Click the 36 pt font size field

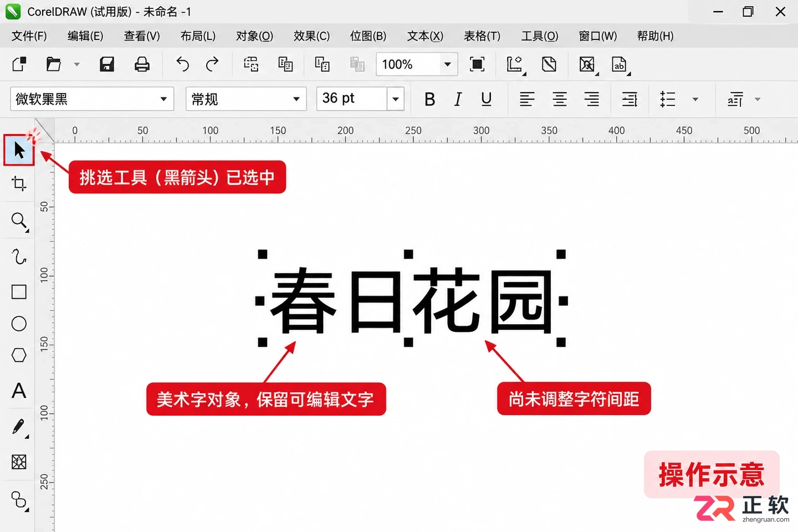pyautogui.click(x=352, y=99)
